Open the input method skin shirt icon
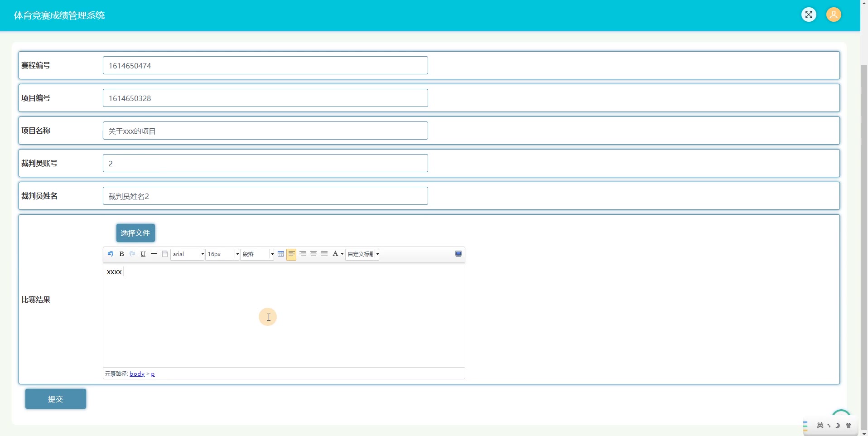This screenshot has height=436, width=868. [849, 426]
